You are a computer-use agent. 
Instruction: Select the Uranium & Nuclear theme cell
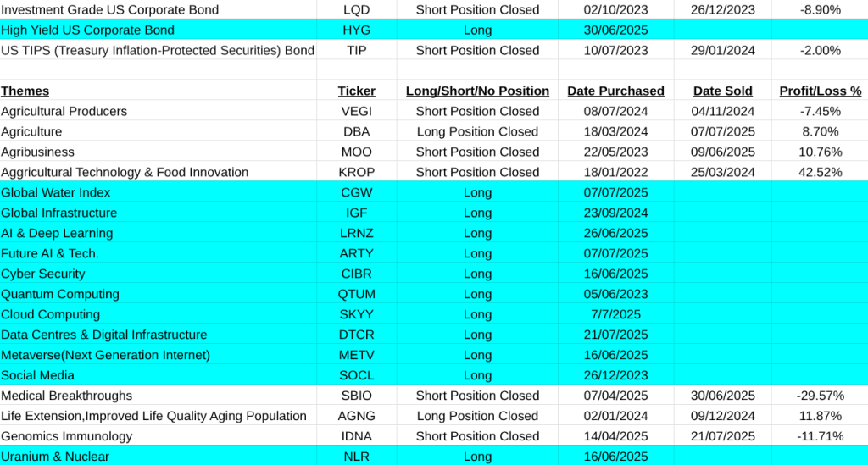[x=55, y=457]
